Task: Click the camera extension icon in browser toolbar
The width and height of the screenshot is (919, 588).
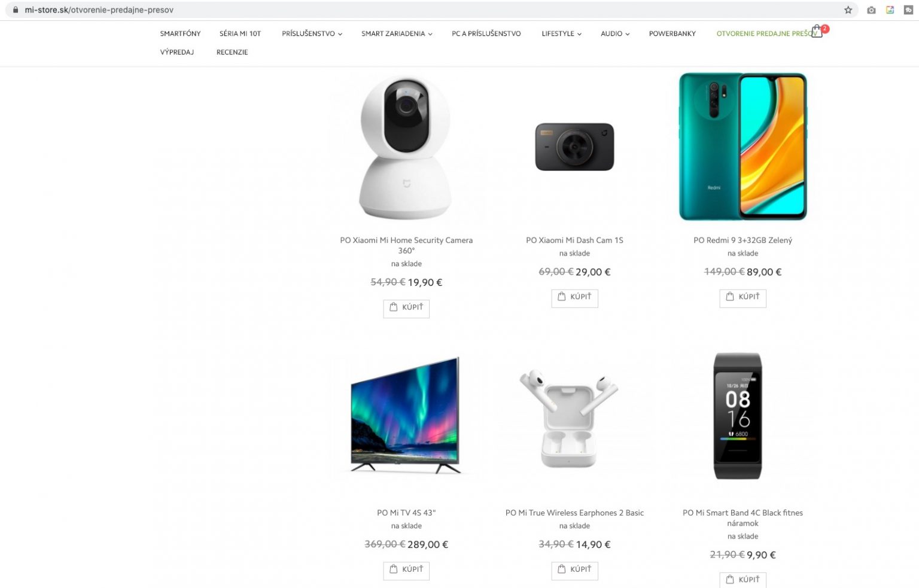Action: pos(871,10)
